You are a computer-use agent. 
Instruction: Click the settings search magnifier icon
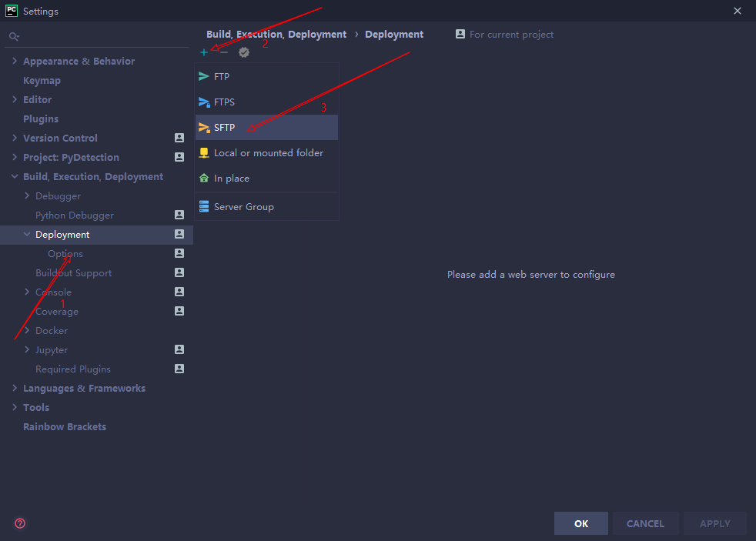14,37
